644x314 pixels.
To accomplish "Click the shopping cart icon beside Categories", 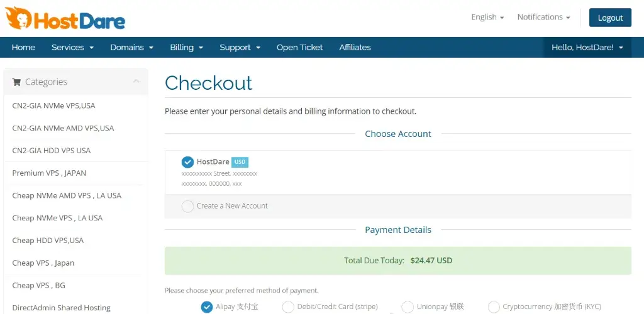I will coord(16,82).
